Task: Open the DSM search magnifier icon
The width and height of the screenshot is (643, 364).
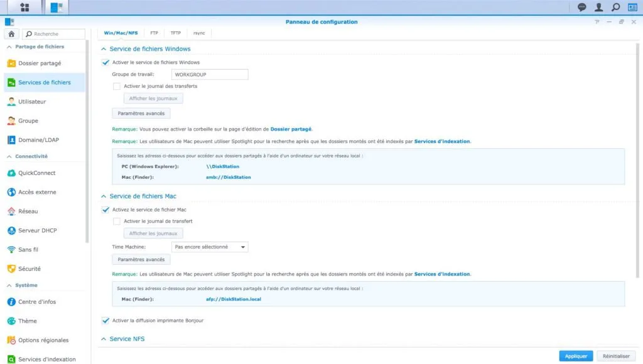Action: click(615, 7)
